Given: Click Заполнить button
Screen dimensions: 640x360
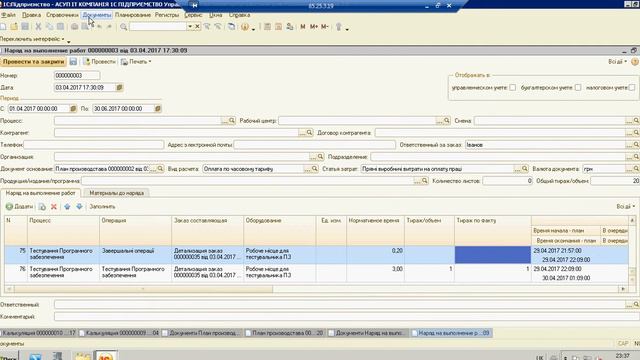Looking at the screenshot, I should click(102, 207).
